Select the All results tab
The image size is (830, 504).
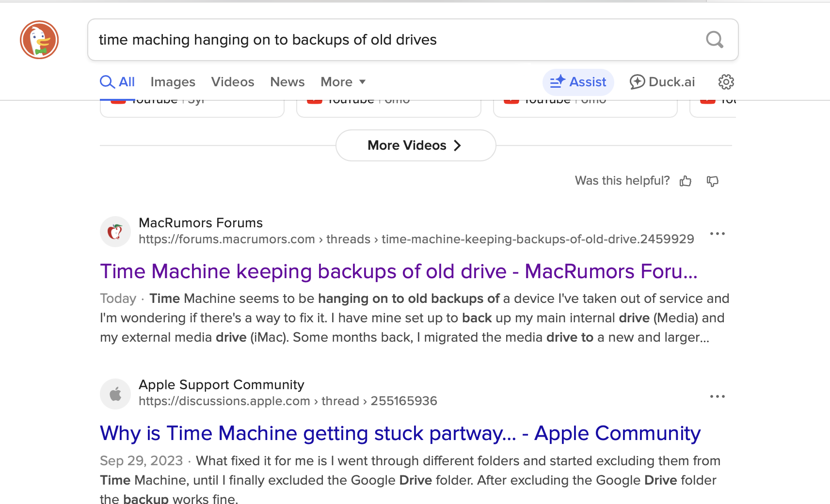(x=117, y=82)
